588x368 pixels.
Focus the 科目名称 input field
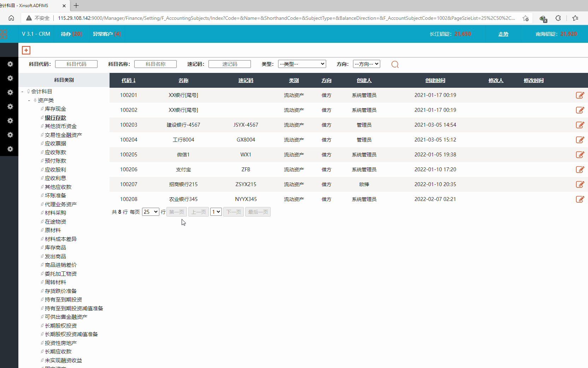tap(155, 64)
